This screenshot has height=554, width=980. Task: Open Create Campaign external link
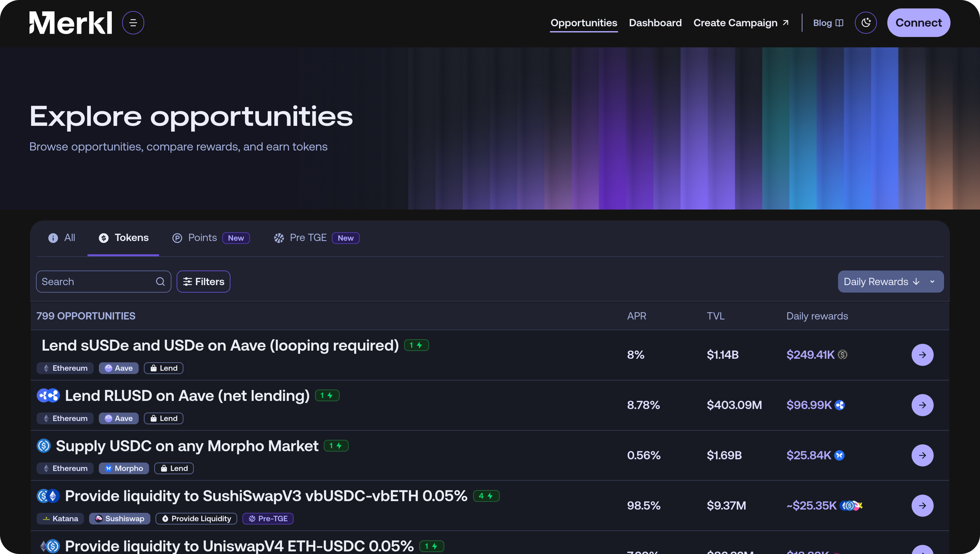coord(741,23)
